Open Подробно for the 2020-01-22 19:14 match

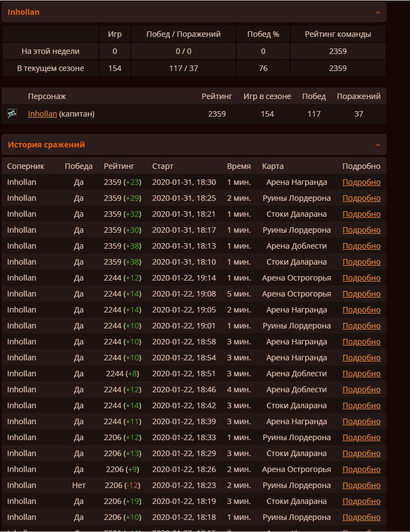click(x=361, y=278)
